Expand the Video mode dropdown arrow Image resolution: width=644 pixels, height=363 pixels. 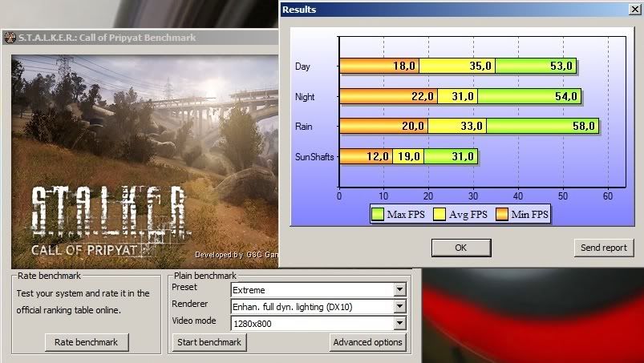tap(399, 324)
